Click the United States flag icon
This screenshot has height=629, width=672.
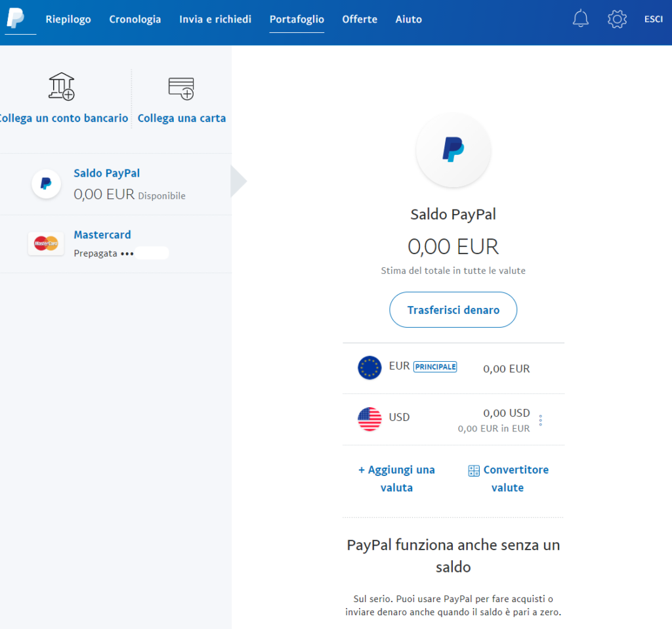[369, 419]
